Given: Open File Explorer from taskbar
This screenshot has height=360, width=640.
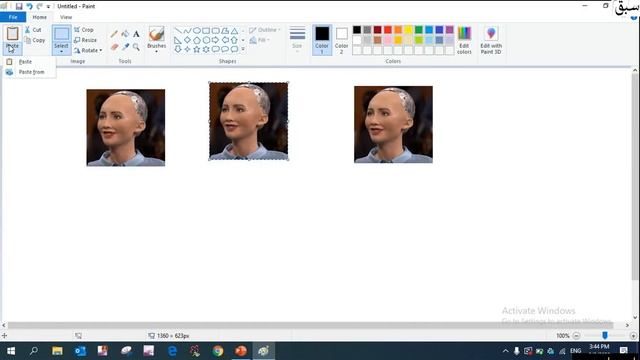Looking at the screenshot, I should [57, 351].
